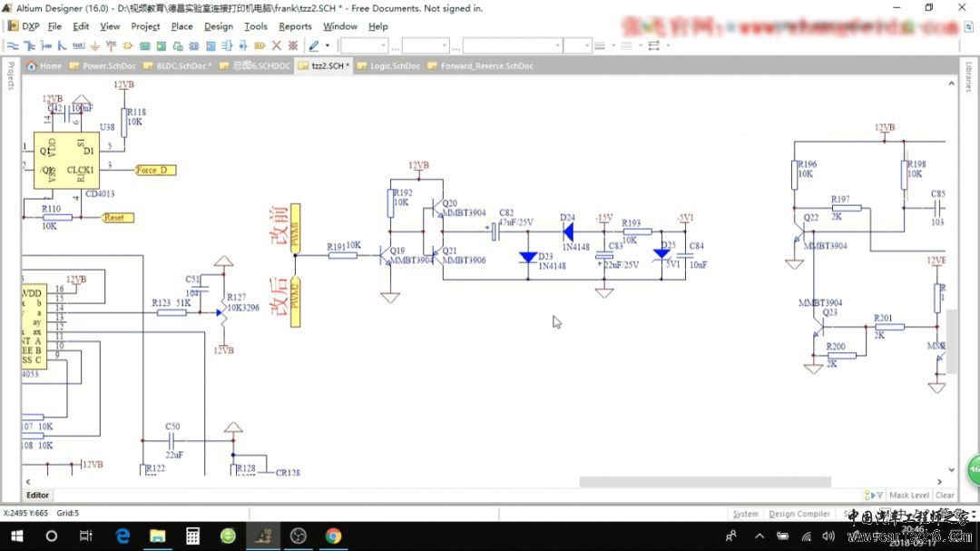Switch to the Forward_Reverse.SchDoc tab

481,65
